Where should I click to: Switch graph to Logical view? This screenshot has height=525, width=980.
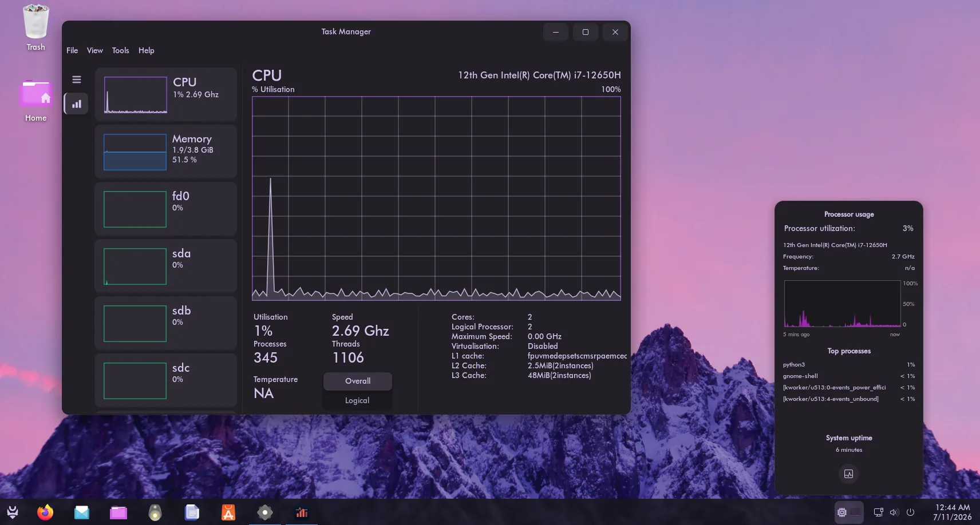pyautogui.click(x=358, y=400)
